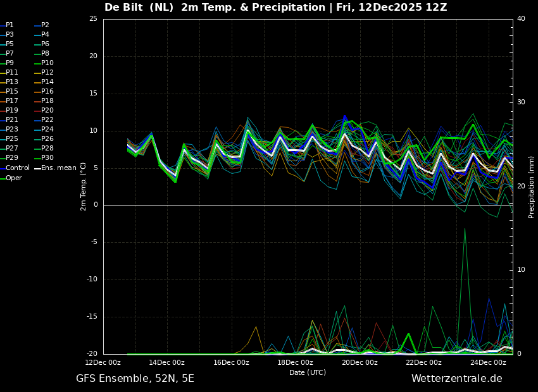The width and height of the screenshot is (538, 392).
Task: Click the -10 temperature axis value
Action: [92, 279]
